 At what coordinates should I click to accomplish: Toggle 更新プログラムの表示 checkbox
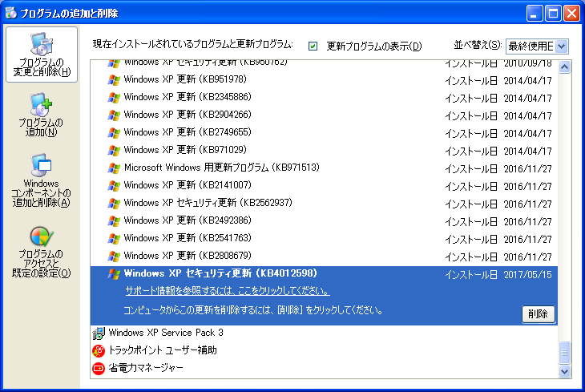[x=313, y=46]
